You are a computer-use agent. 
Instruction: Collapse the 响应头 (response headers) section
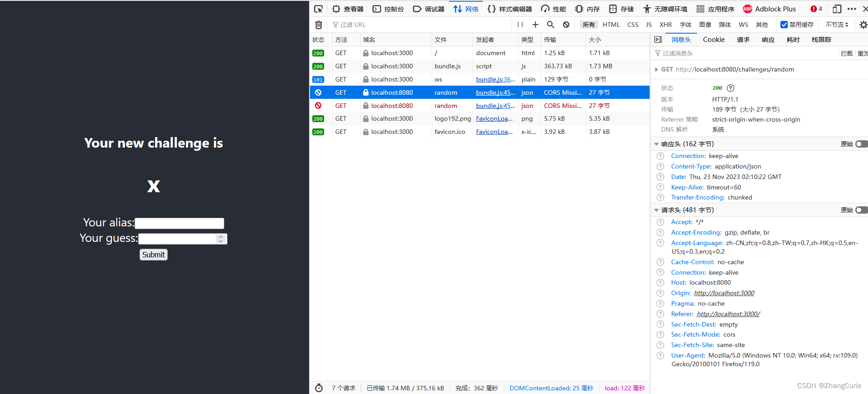[656, 144]
